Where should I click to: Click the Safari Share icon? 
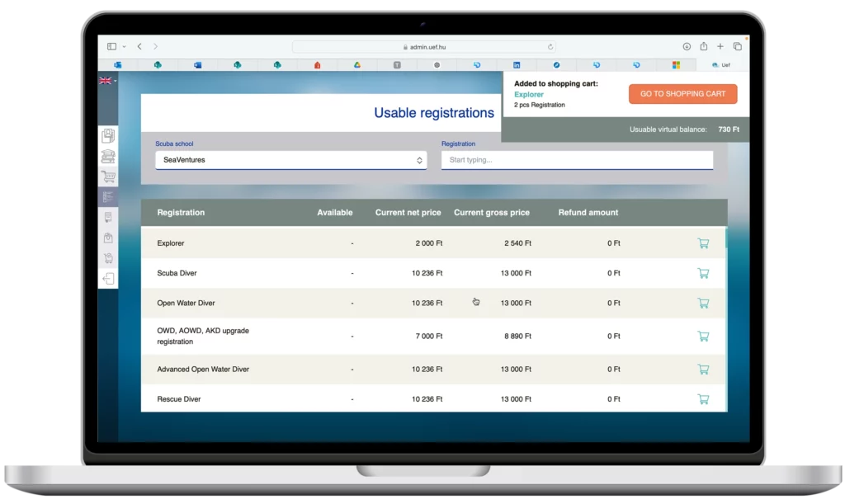[704, 47]
